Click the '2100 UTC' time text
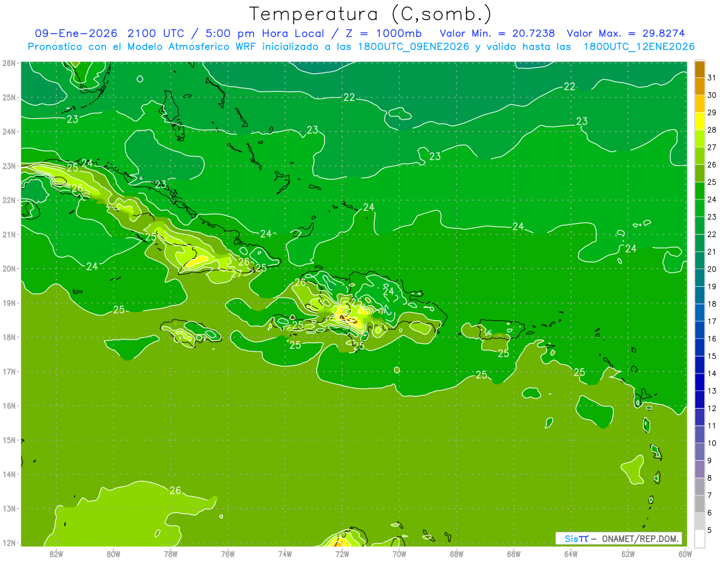This screenshot has height=562, width=728. 157,33
